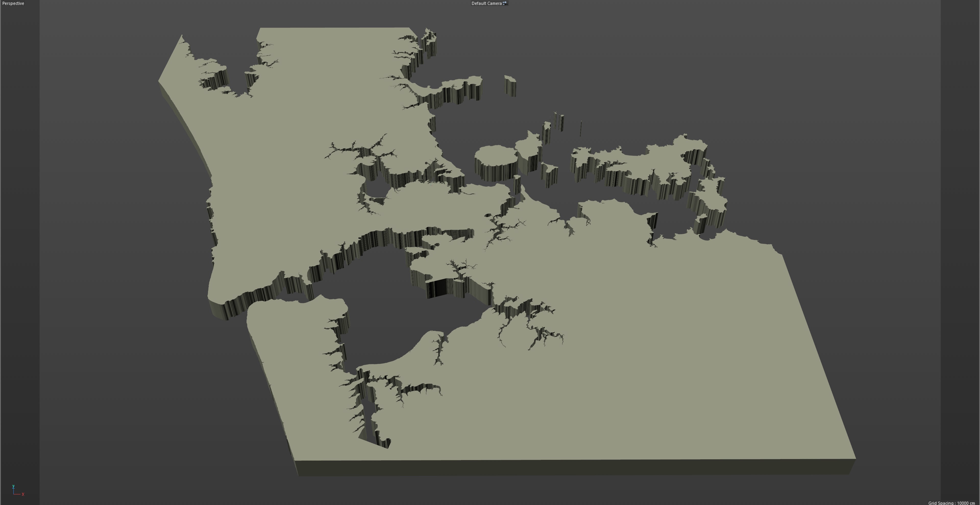Click the Grid Spacing readout text
Viewport: 980px width, 505px height.
click(951, 503)
